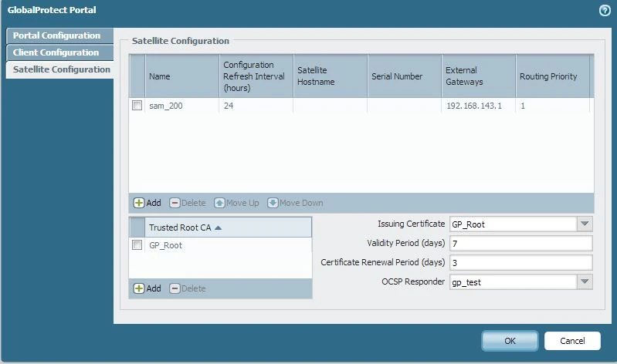This screenshot has height=364, width=617.
Task: Tick the checkbox for the sam_200 row
Action: 137,106
